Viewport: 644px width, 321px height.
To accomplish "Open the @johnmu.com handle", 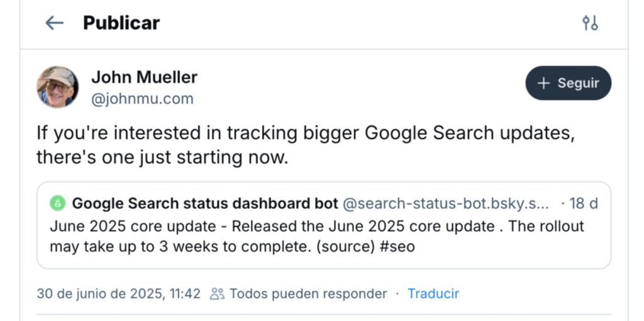I will point(142,99).
